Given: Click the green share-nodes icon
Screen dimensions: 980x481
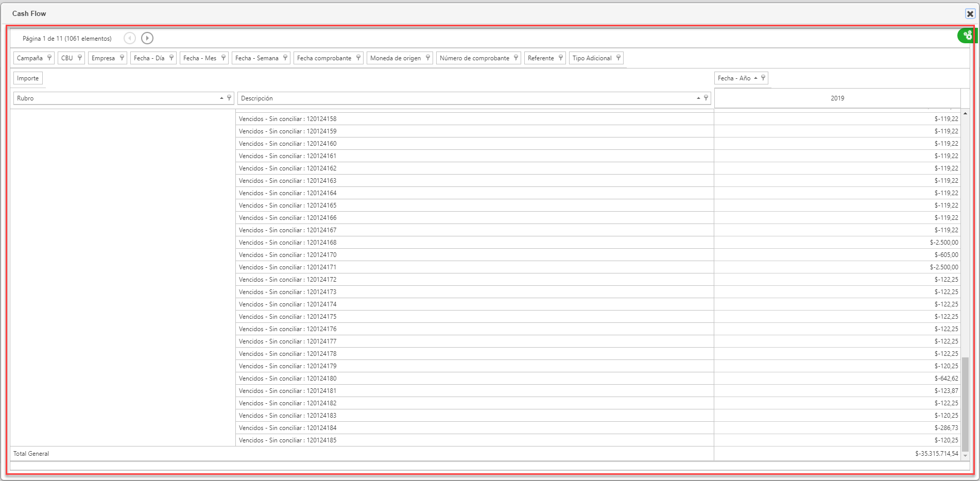Looking at the screenshot, I should coord(968,36).
